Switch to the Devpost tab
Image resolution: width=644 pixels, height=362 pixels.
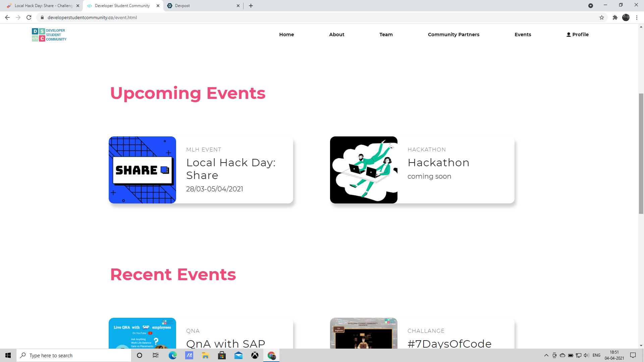coord(201,6)
